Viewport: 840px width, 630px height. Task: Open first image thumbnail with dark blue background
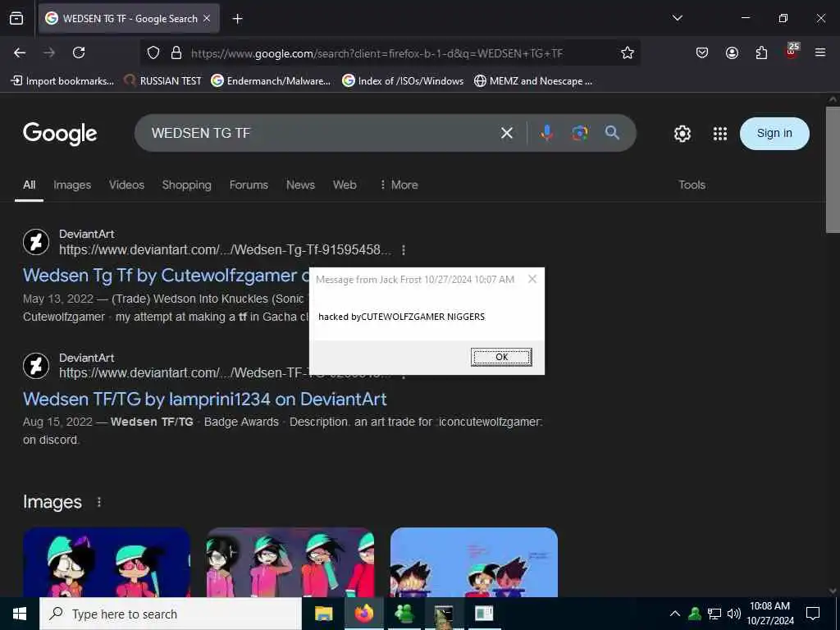pyautogui.click(x=106, y=562)
